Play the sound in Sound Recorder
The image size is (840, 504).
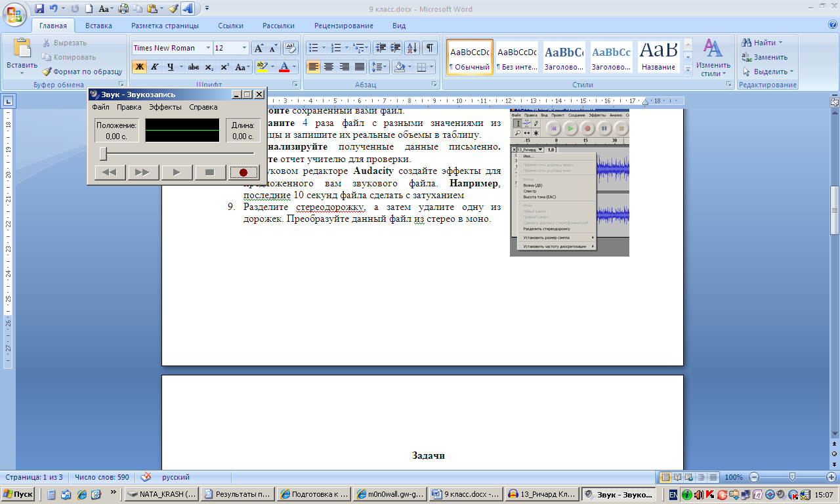[x=177, y=173]
